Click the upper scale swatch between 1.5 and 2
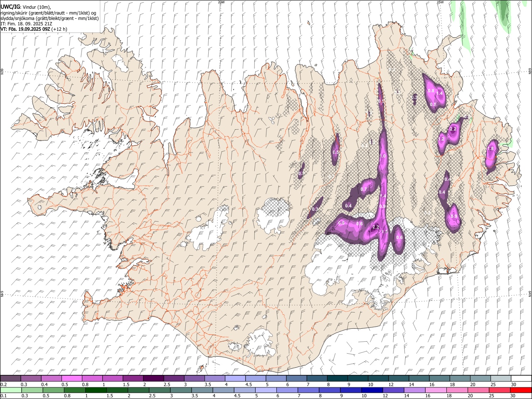The height and width of the screenshot is (399, 532). point(133,378)
